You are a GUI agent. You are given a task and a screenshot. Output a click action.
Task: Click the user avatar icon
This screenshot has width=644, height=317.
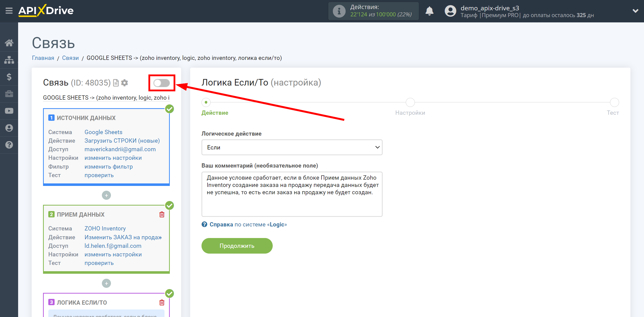(450, 11)
